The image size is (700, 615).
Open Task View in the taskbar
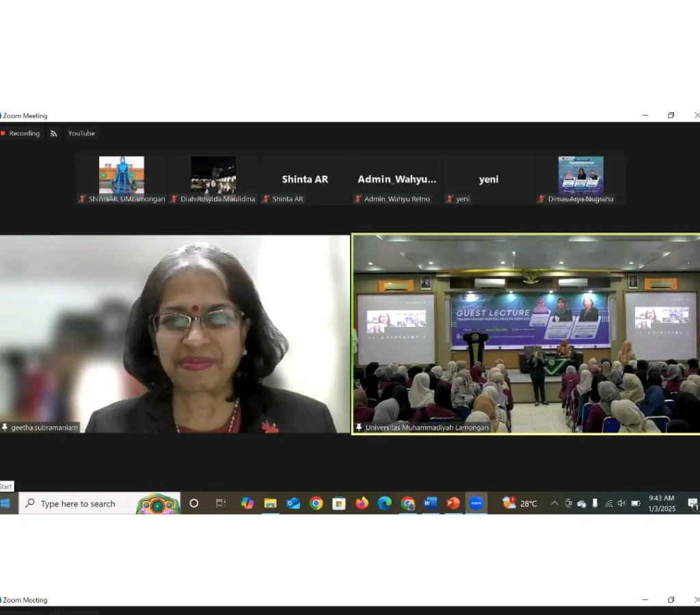coord(221,503)
